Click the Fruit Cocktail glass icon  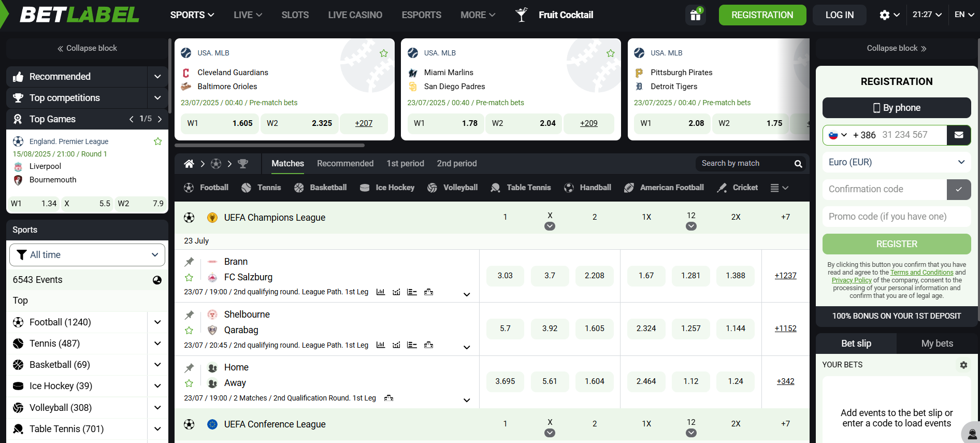[522, 15]
